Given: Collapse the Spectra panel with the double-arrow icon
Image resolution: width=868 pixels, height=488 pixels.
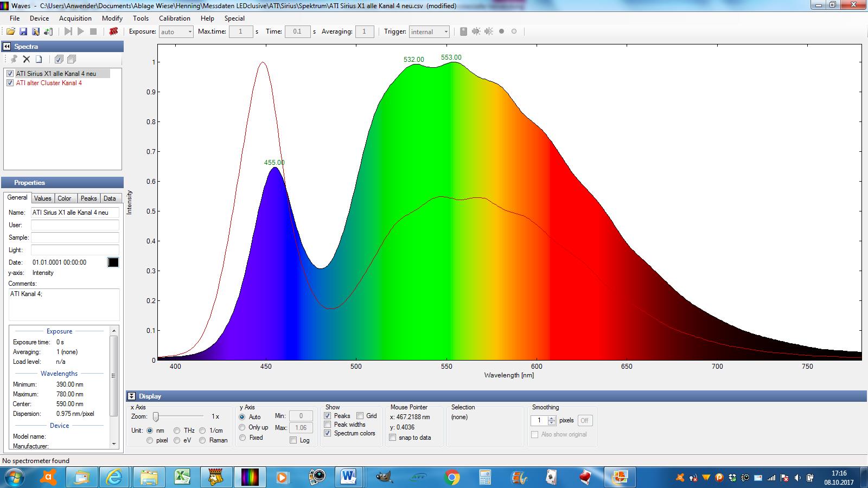Looking at the screenshot, I should 7,47.
